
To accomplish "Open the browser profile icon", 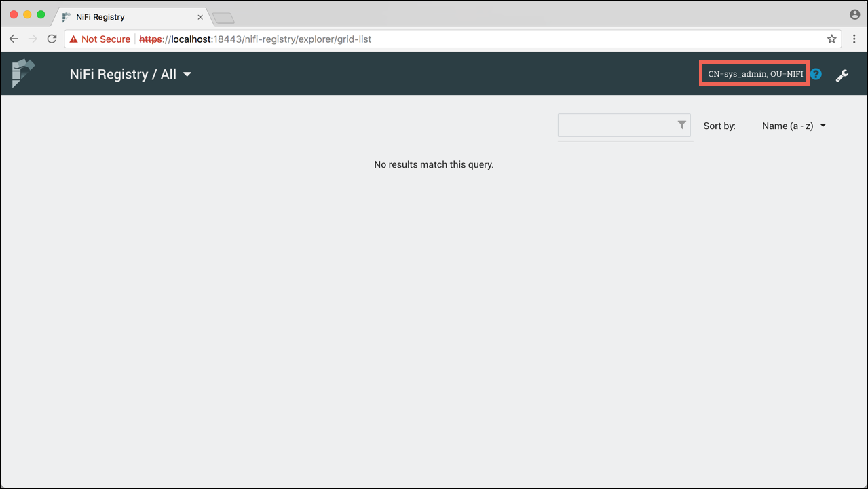I will 853,14.
